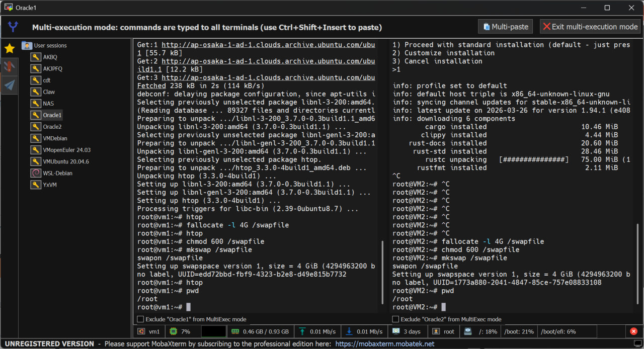This screenshot has height=349, width=644.
Task: Click Exit multi-execution mode button
Action: click(590, 27)
